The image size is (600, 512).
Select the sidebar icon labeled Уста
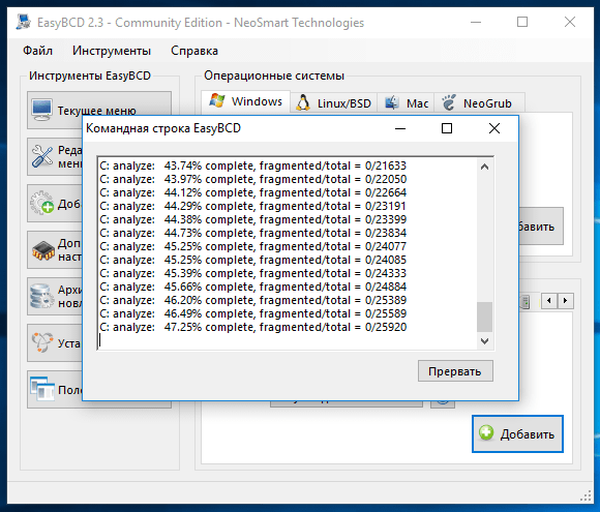click(x=42, y=342)
